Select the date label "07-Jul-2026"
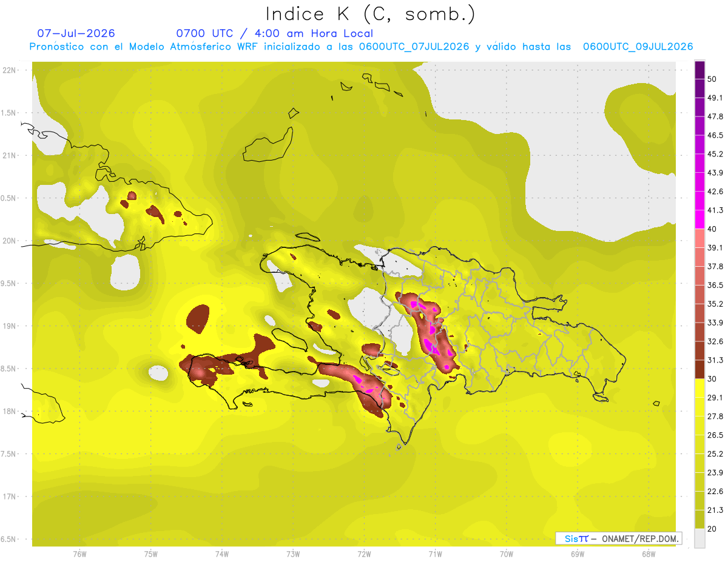The width and height of the screenshot is (728, 562). point(76,33)
